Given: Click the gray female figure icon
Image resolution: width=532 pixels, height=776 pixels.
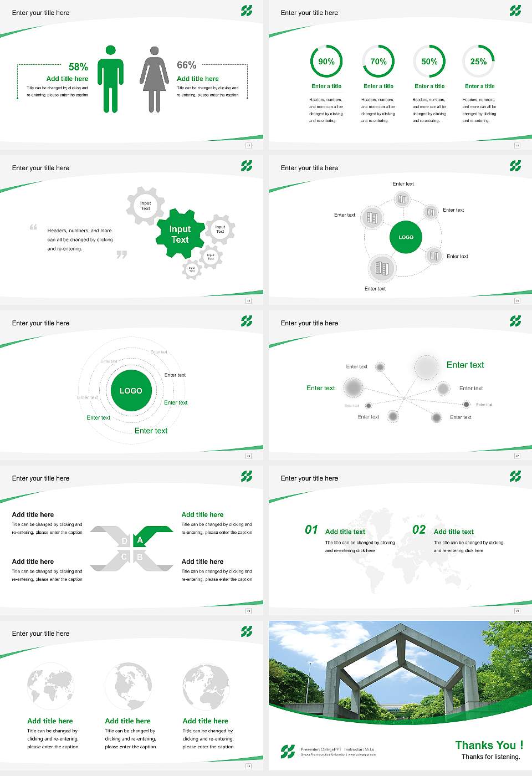Looking at the screenshot, I should (x=154, y=79).
